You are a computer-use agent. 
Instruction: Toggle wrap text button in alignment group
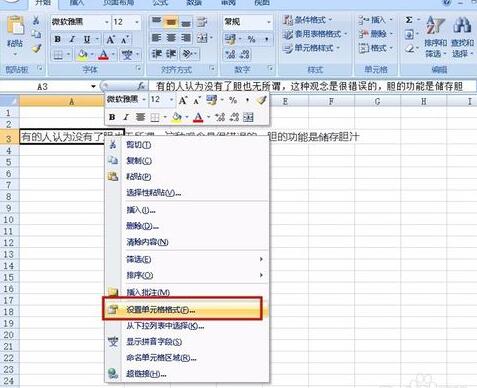pos(202,22)
